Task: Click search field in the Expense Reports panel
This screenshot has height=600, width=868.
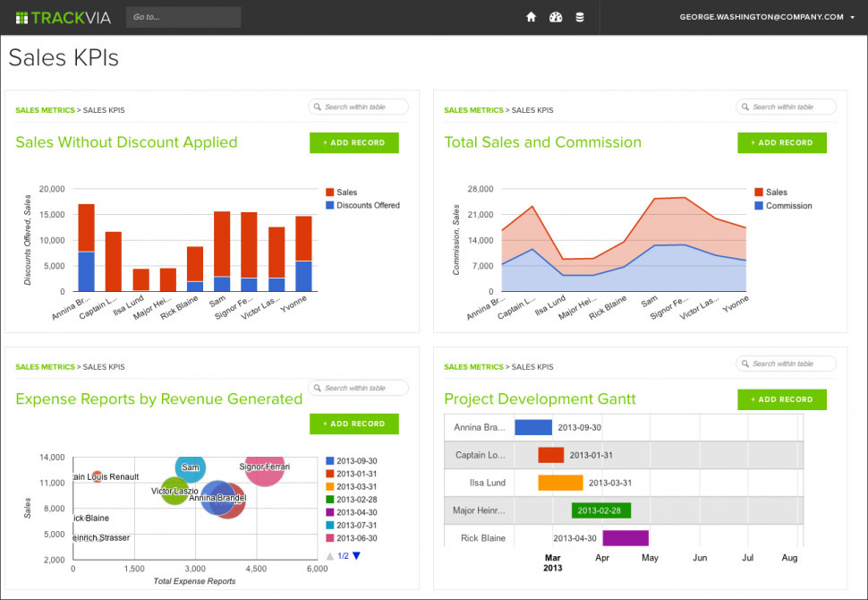Action: [359, 389]
